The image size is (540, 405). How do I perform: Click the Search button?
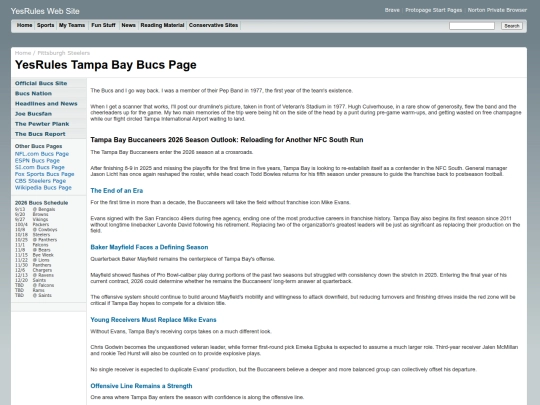(512, 26)
